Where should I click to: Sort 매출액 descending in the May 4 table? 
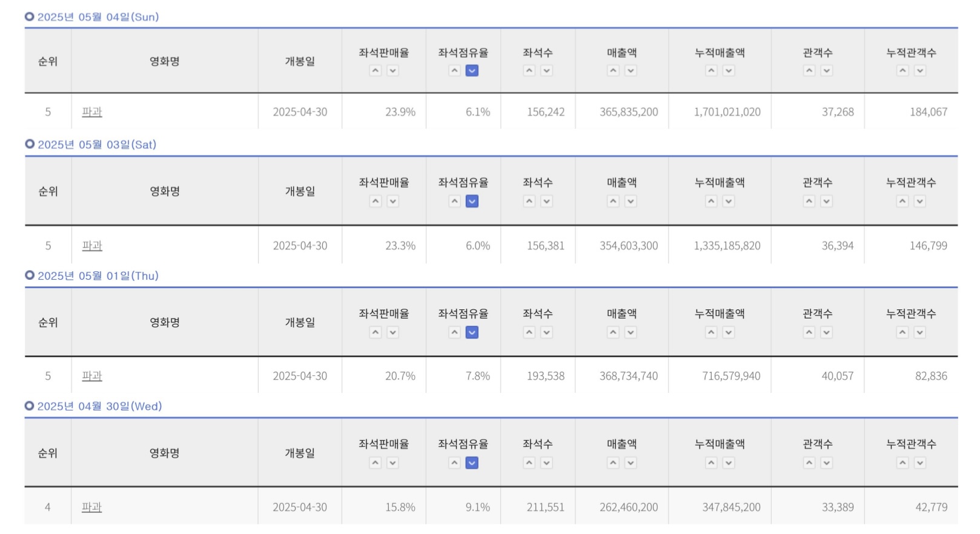630,71
